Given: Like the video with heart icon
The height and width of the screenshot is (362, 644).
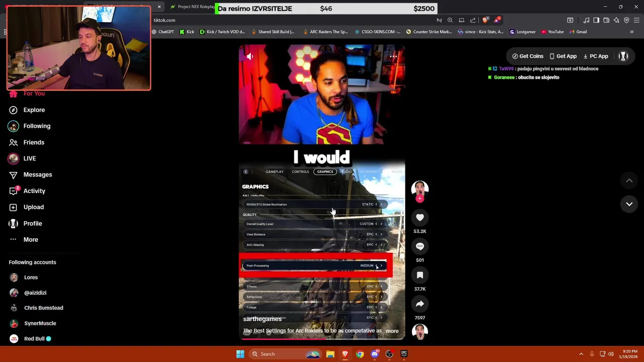Looking at the screenshot, I should [x=420, y=217].
